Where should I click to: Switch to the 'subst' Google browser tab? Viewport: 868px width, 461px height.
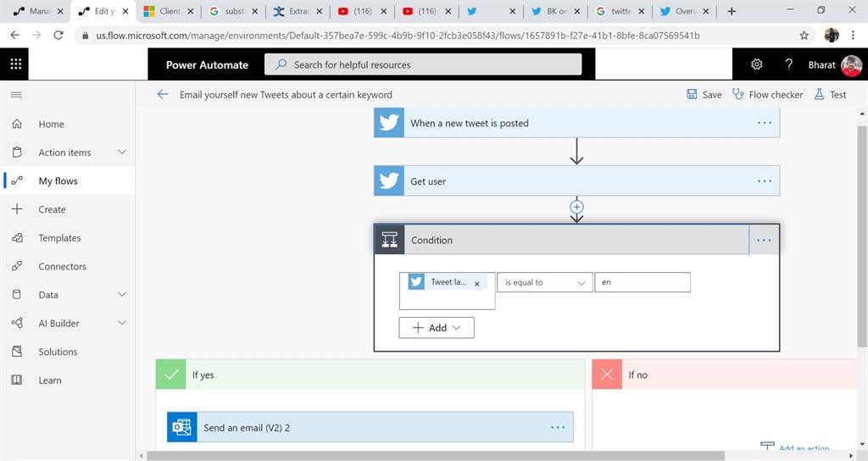232,11
